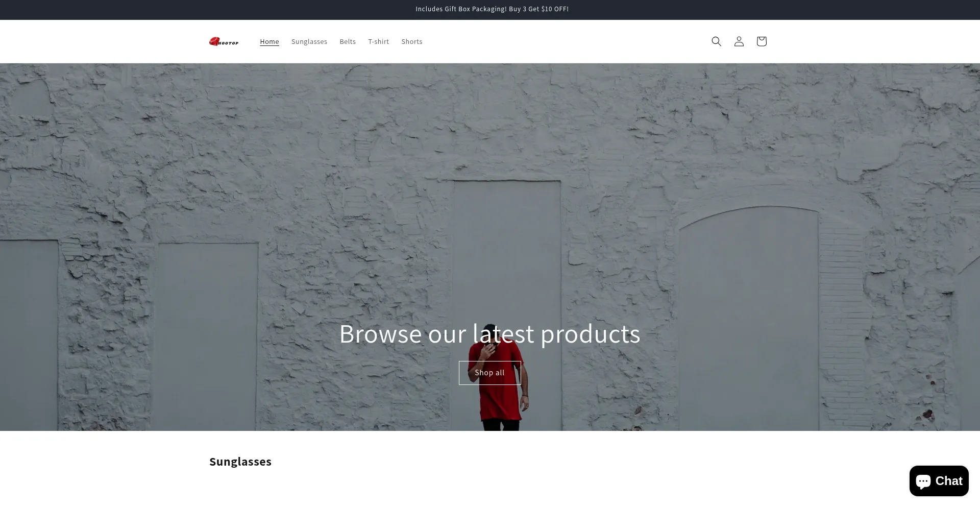The image size is (980, 507).
Task: Click the tall center door panel in the banner
Action: click(x=506, y=245)
